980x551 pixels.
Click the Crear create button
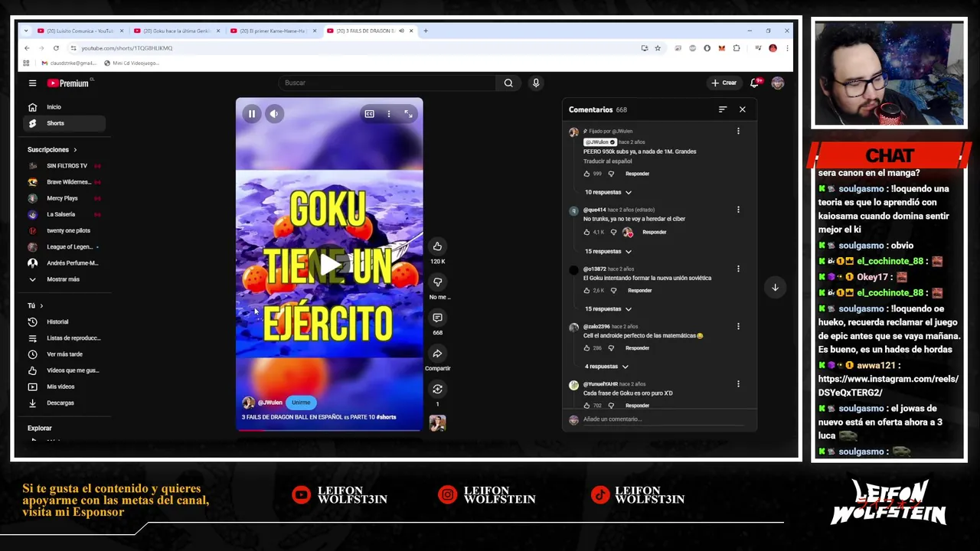724,83
